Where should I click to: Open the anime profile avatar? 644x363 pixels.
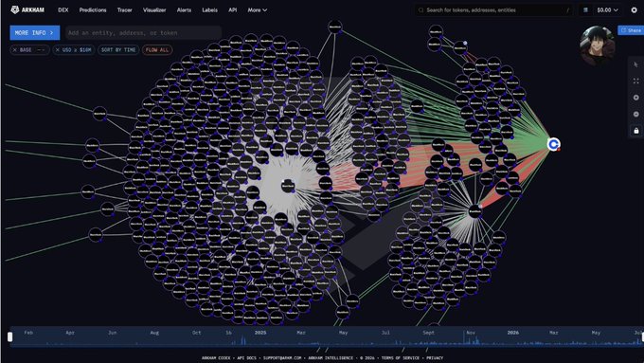[598, 45]
